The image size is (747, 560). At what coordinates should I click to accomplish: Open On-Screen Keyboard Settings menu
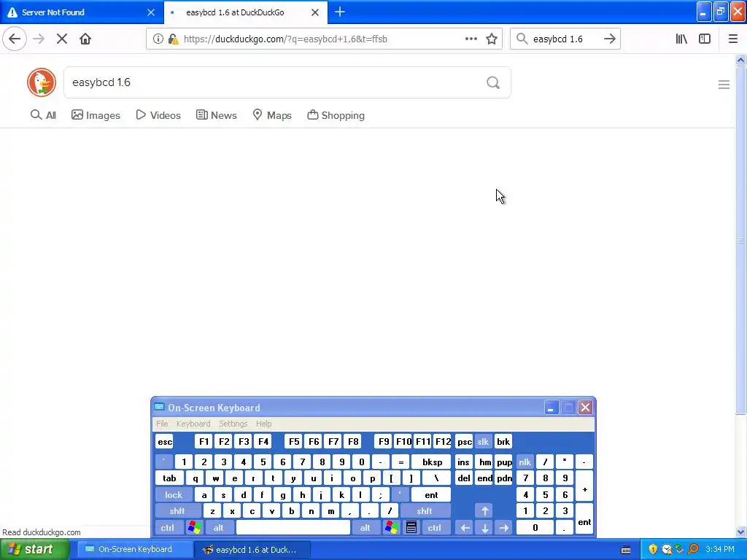(233, 424)
